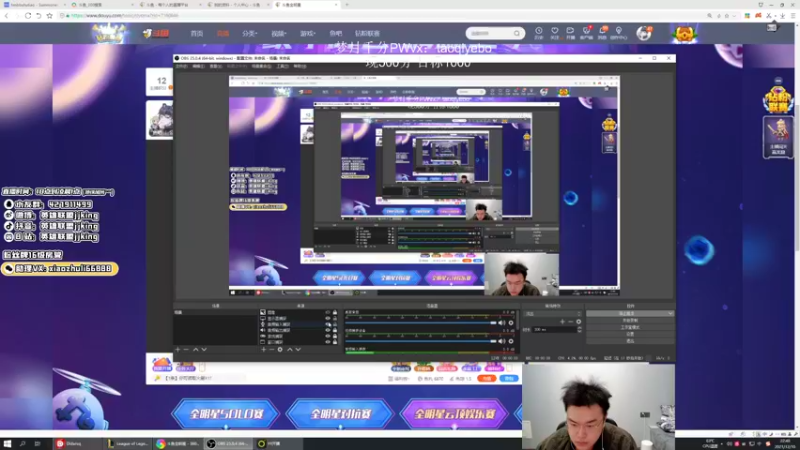Screen dimensions: 800x450
Task: Hide the game capture source eye icon
Action: [x=328, y=336]
